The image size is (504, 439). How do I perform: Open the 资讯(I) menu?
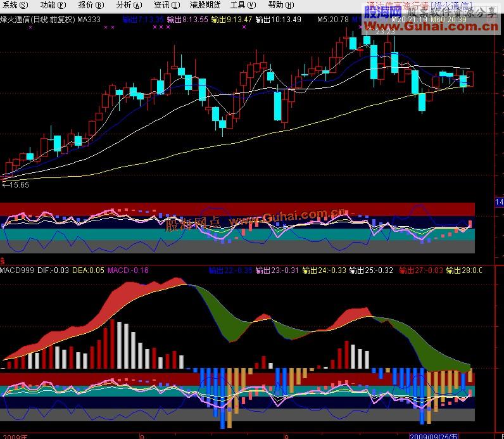tap(167, 5)
